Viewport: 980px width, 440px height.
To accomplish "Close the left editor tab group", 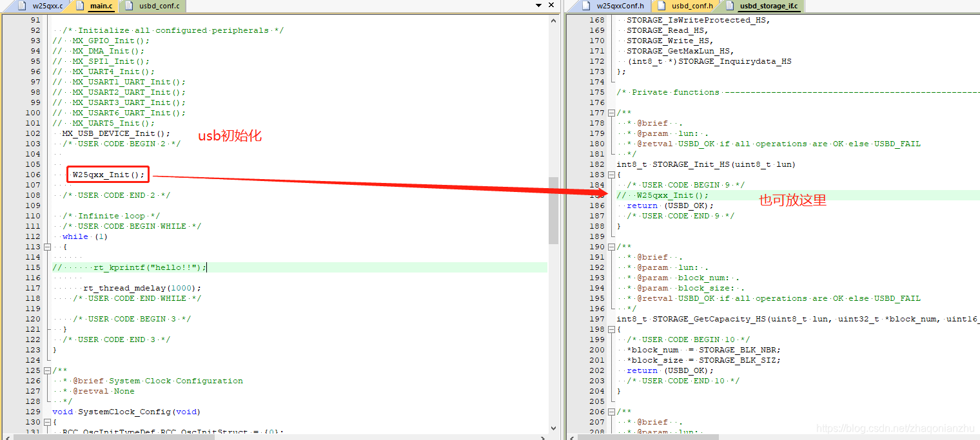I will (x=550, y=6).
